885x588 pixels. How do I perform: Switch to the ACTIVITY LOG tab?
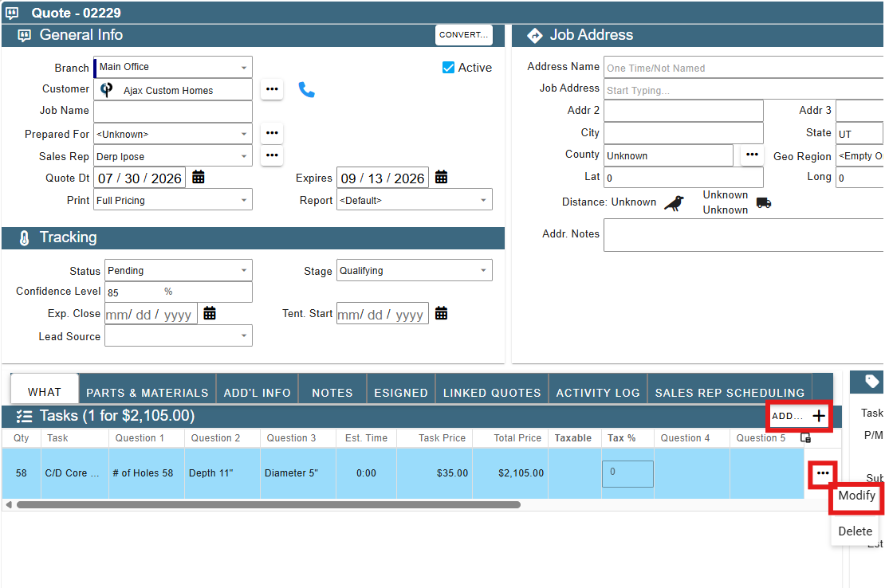[x=598, y=390]
